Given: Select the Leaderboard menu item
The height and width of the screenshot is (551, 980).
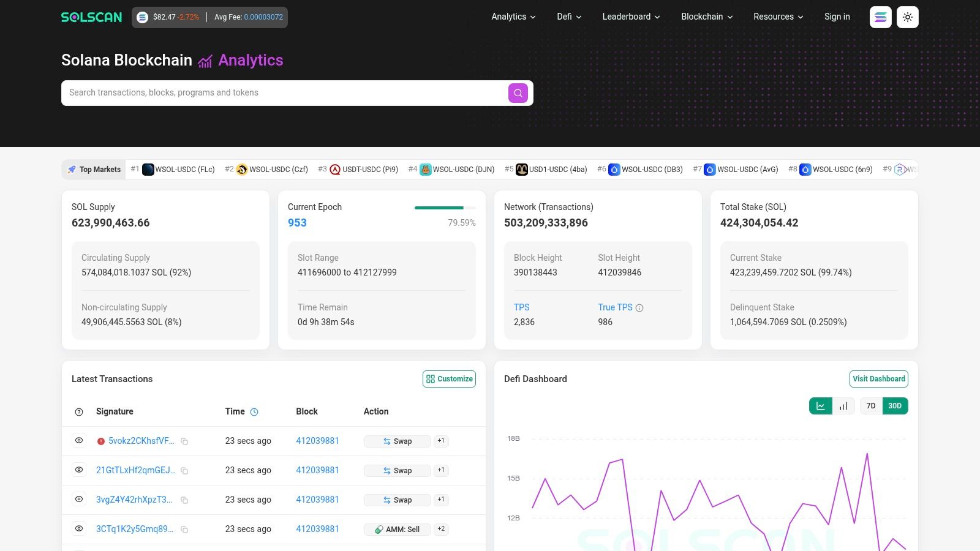Looking at the screenshot, I should pos(631,17).
